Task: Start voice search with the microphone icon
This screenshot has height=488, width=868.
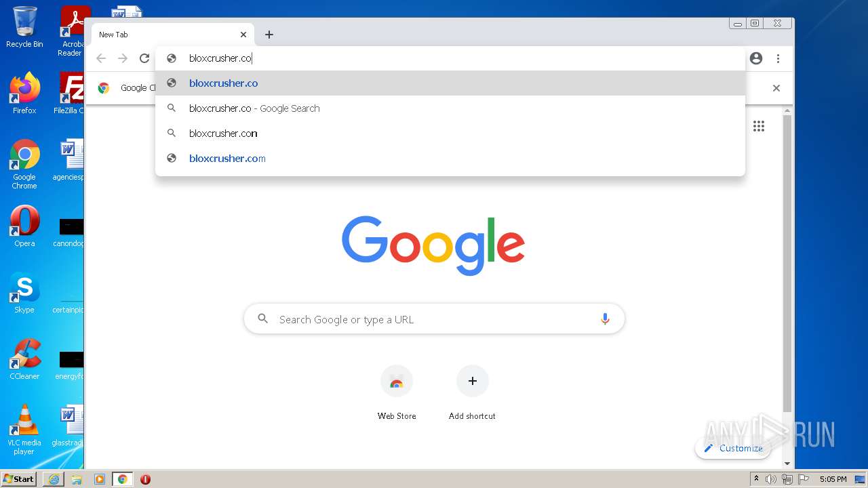Action: tap(605, 319)
